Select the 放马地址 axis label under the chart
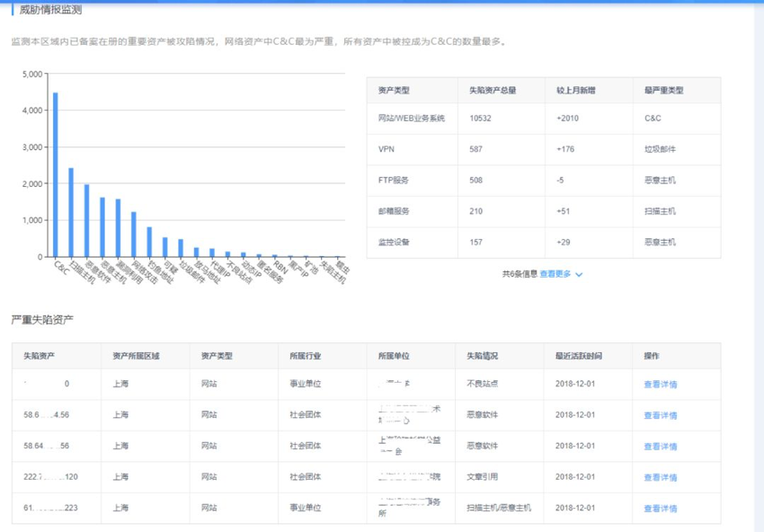This screenshot has width=764, height=532. 207,272
